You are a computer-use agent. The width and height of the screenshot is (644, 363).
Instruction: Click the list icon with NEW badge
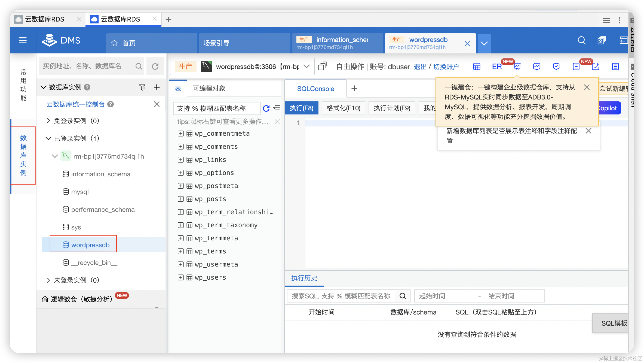pyautogui.click(x=576, y=67)
